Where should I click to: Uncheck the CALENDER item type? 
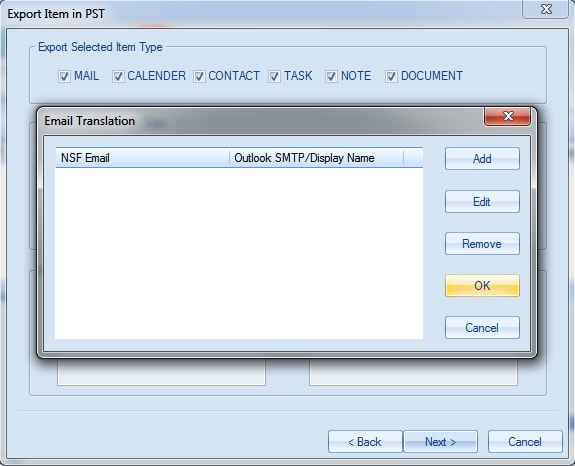click(x=118, y=77)
